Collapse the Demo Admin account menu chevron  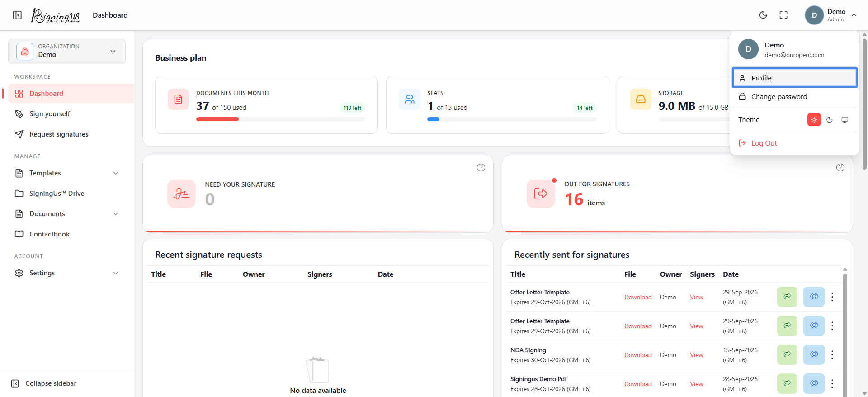tap(854, 15)
